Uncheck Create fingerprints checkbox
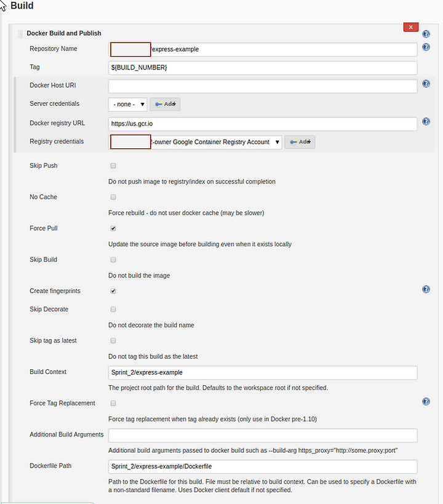Screen dimensions: 443x504 pyautogui.click(x=113, y=291)
